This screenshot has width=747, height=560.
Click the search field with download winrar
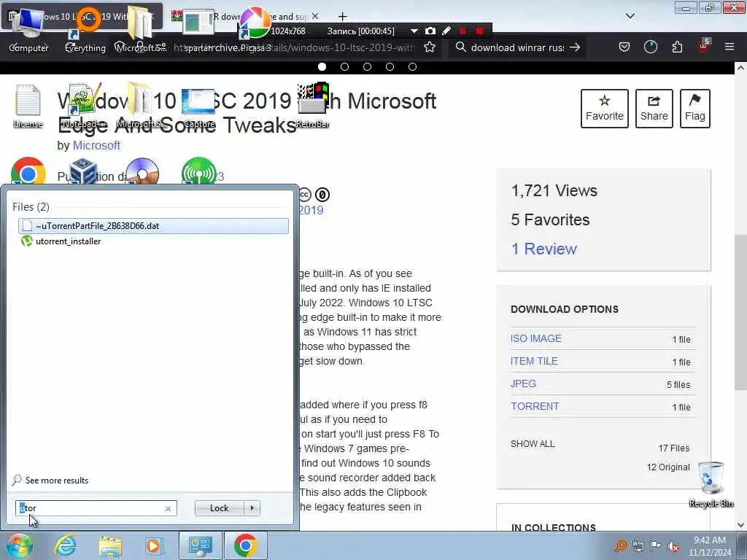(517, 47)
